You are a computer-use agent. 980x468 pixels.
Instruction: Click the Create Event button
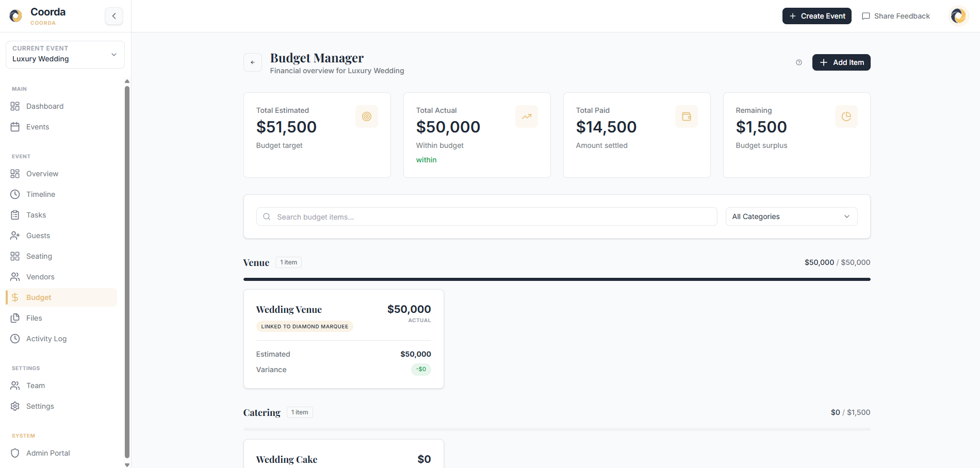click(x=816, y=16)
